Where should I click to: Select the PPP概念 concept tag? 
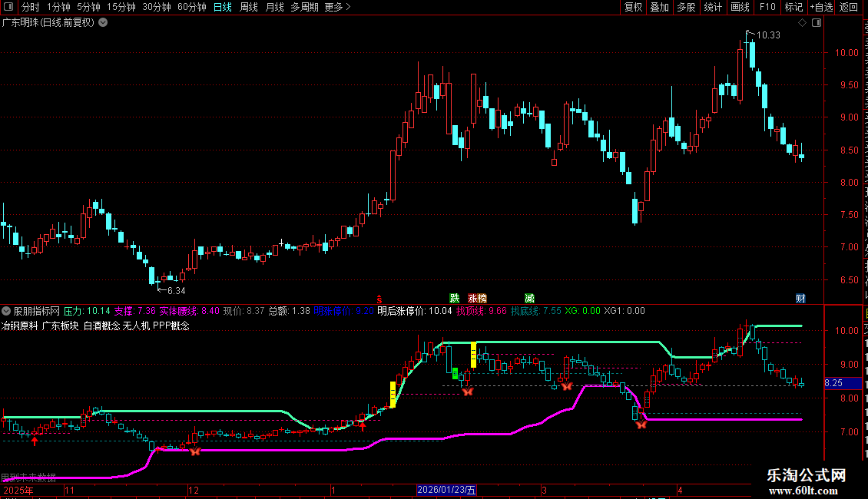171,326
